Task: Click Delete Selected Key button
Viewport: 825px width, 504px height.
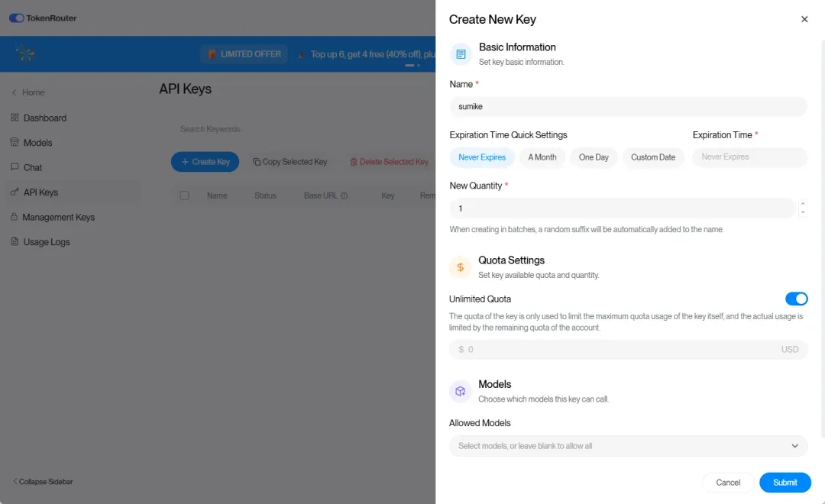Action: [x=389, y=162]
